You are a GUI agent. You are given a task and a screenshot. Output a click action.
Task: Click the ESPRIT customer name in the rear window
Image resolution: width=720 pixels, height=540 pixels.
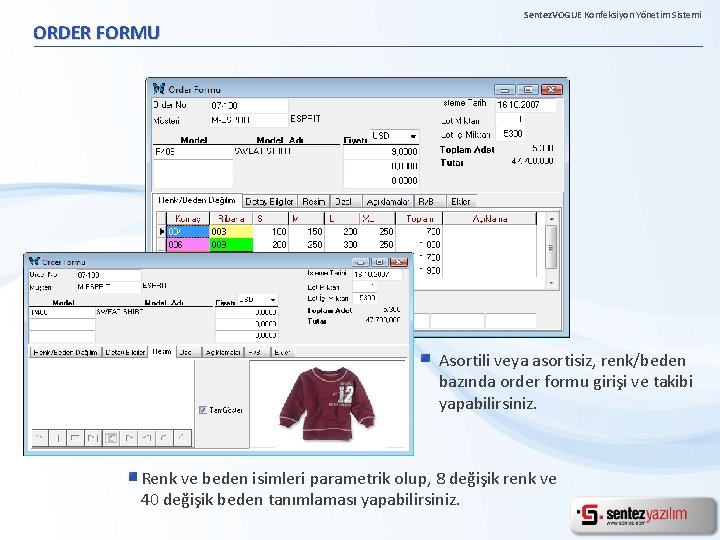point(305,119)
